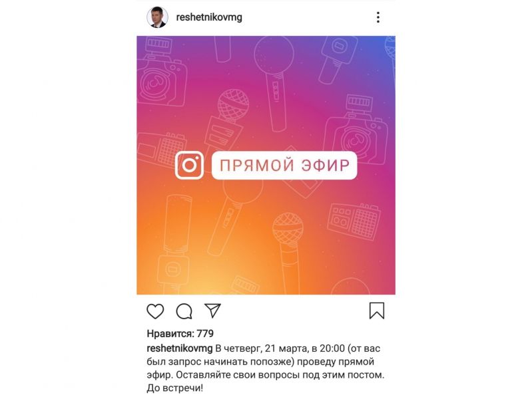Open comments via speech bubble icon
Screen dimensions: 532x399
click(x=184, y=311)
